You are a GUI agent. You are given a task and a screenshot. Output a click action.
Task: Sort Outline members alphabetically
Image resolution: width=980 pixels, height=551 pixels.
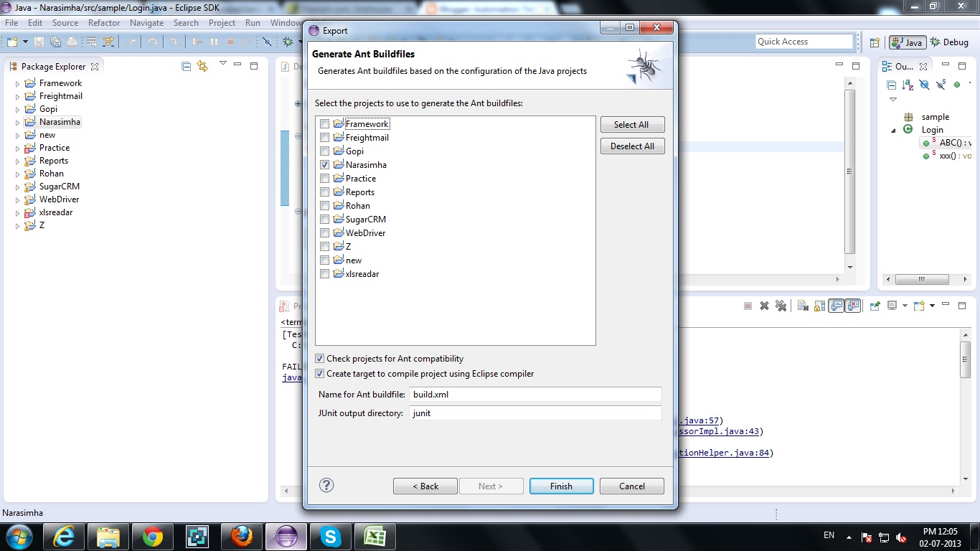pos(906,83)
